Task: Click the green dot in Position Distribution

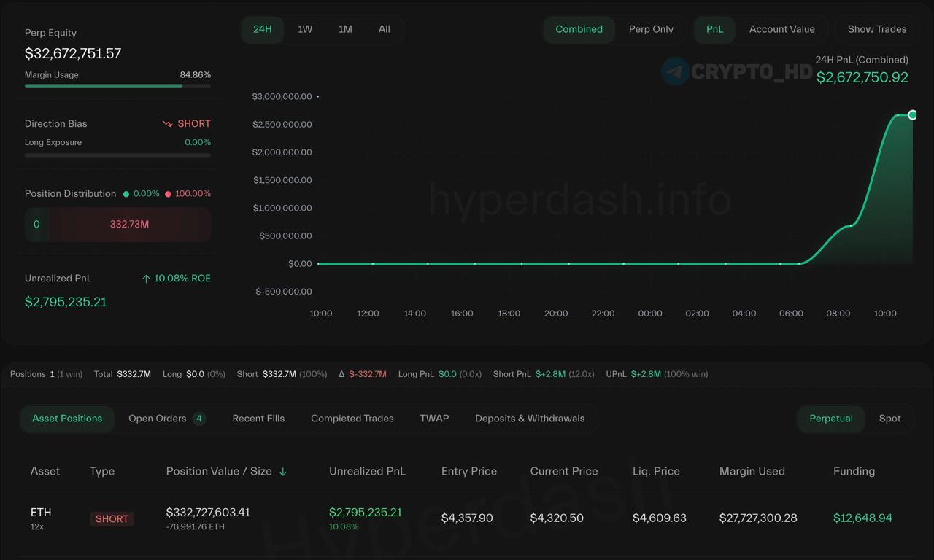Action: 126,194
